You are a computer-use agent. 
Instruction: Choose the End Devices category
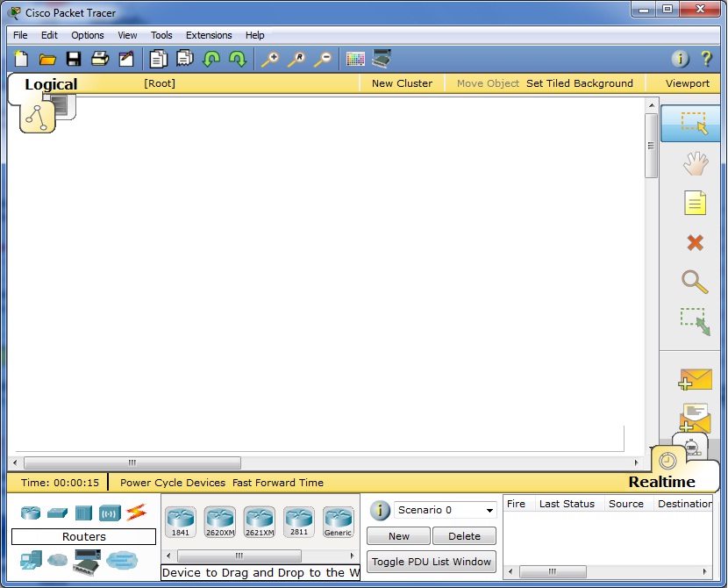point(31,561)
